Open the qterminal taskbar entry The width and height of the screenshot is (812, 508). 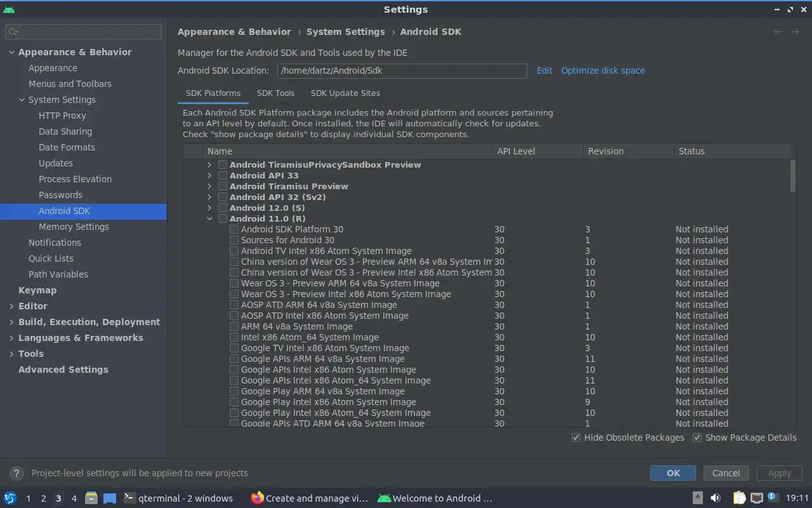[x=178, y=498]
